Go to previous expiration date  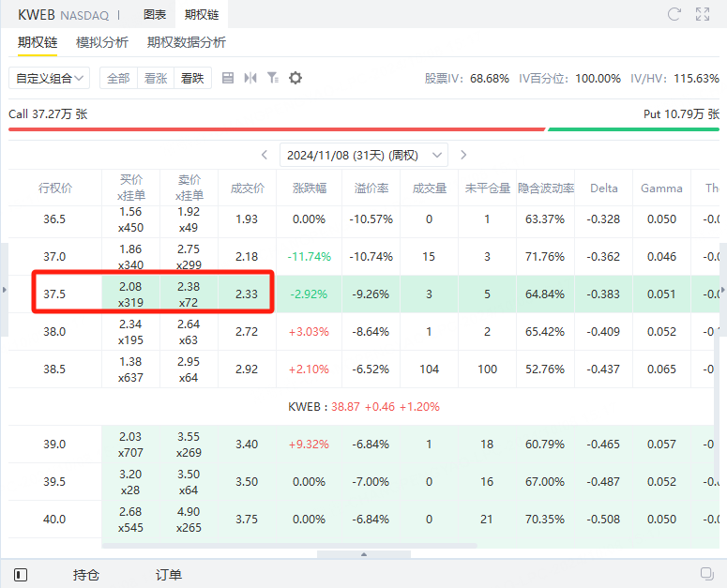coord(265,155)
